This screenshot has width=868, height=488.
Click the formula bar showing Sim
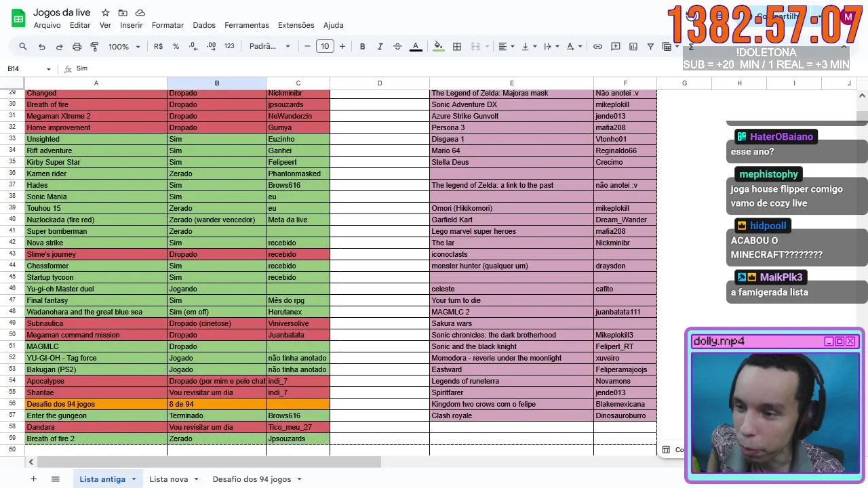pos(366,69)
